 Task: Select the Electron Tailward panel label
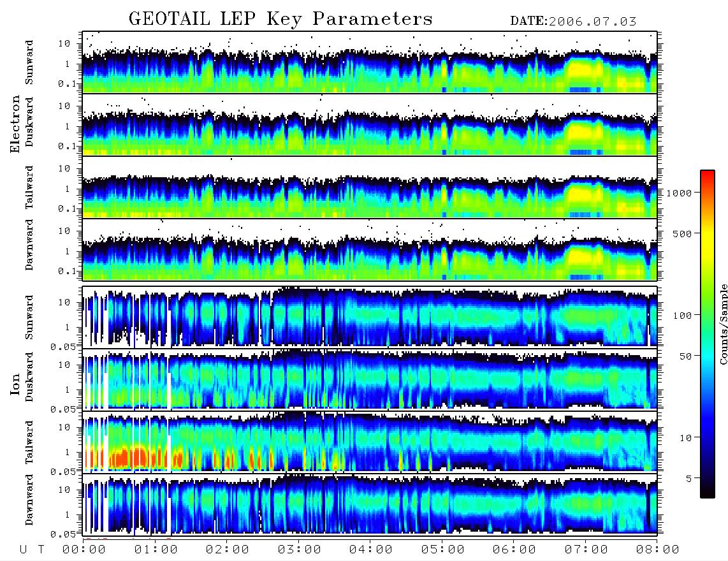[29, 187]
